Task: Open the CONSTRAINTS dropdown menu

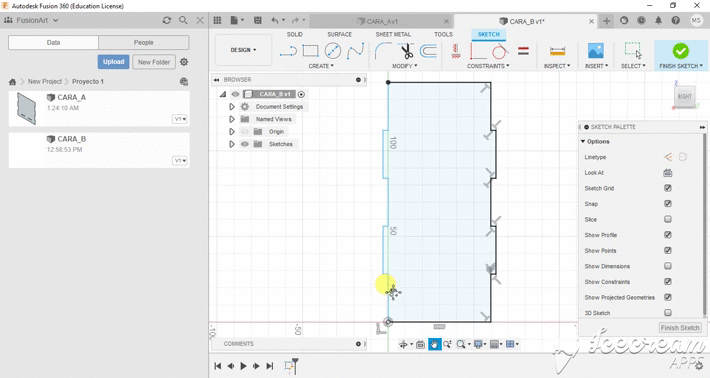Action: [x=488, y=66]
